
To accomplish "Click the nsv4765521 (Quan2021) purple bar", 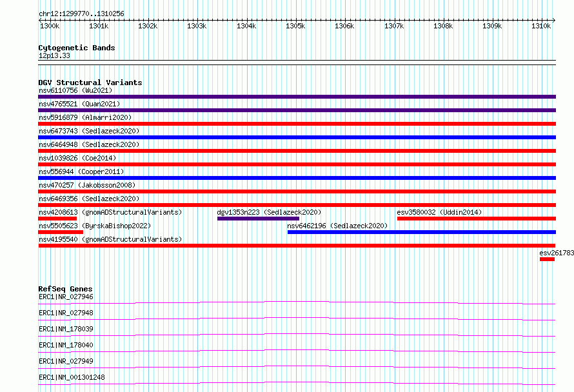I will (297, 110).
